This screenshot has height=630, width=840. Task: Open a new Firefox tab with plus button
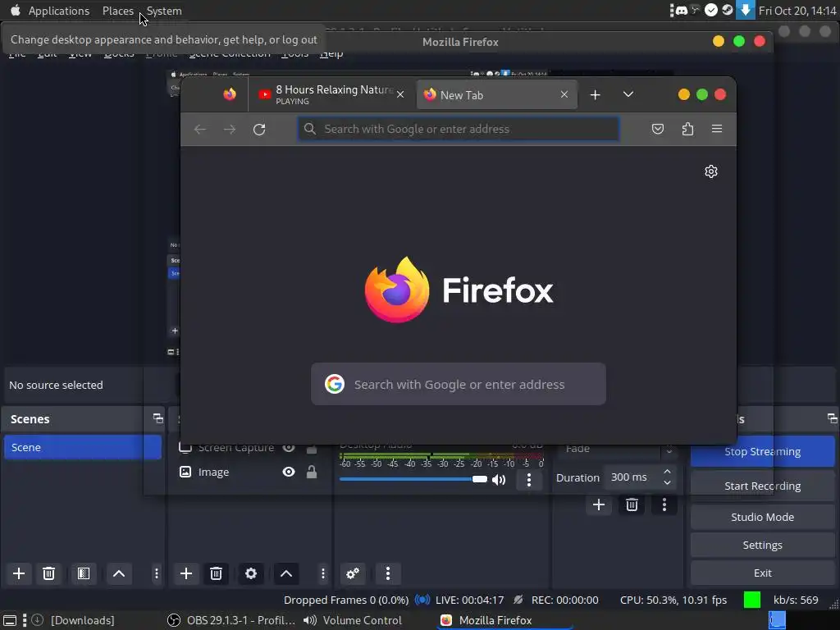596,95
